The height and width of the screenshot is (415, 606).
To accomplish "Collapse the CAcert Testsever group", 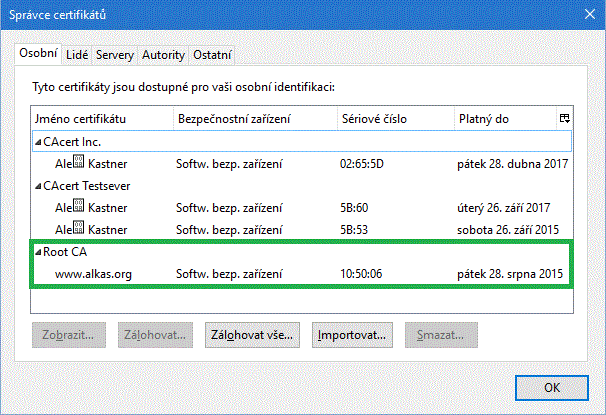I will tap(38, 186).
